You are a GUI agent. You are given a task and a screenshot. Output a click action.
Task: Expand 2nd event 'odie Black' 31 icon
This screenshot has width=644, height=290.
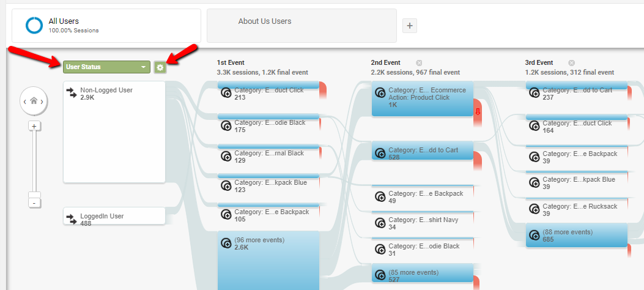tap(380, 249)
